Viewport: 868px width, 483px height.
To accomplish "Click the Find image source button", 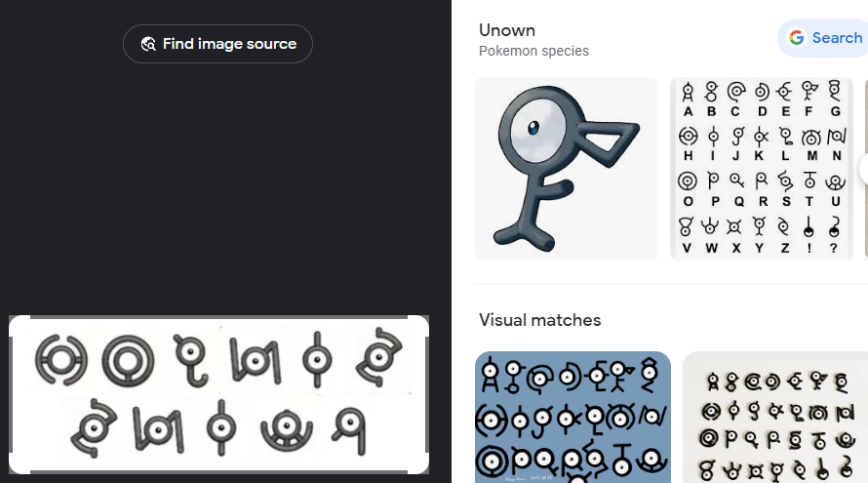I will [217, 44].
